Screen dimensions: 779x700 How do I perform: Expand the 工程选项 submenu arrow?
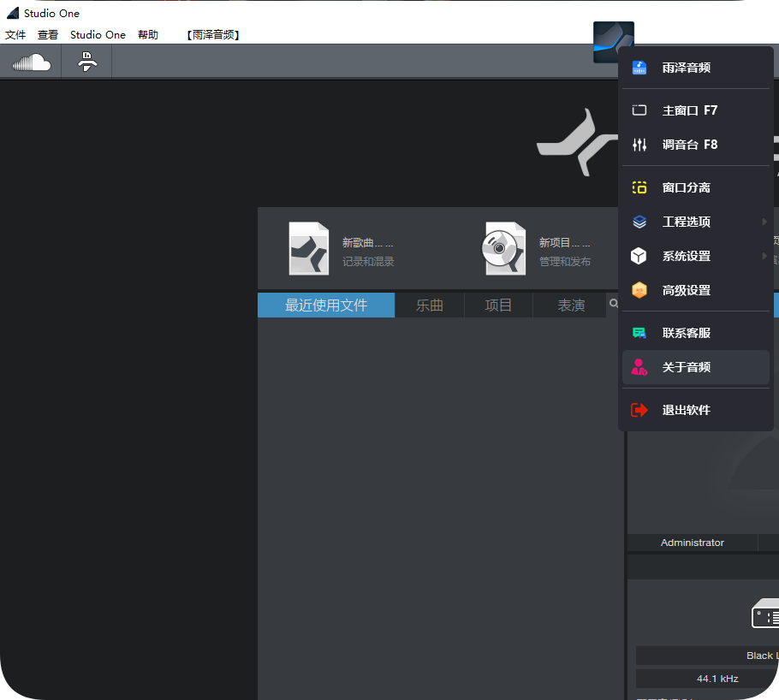pyautogui.click(x=764, y=222)
